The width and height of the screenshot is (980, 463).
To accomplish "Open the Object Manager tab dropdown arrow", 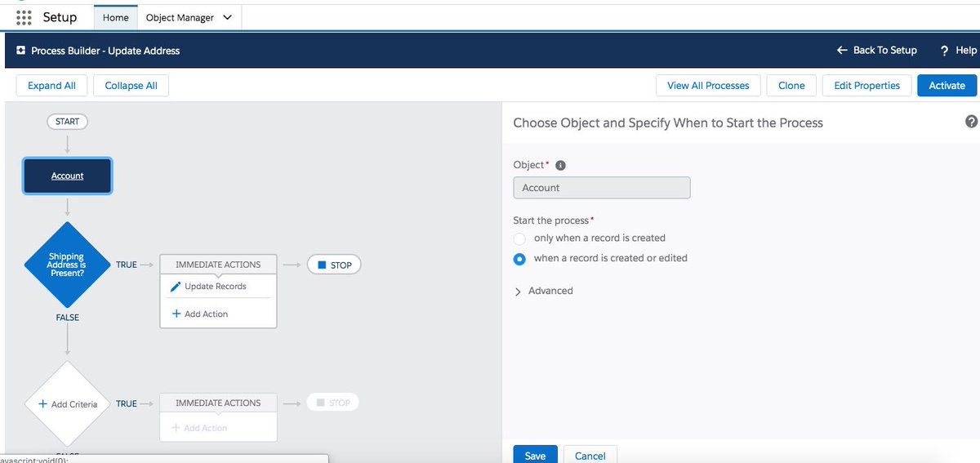I will [227, 17].
